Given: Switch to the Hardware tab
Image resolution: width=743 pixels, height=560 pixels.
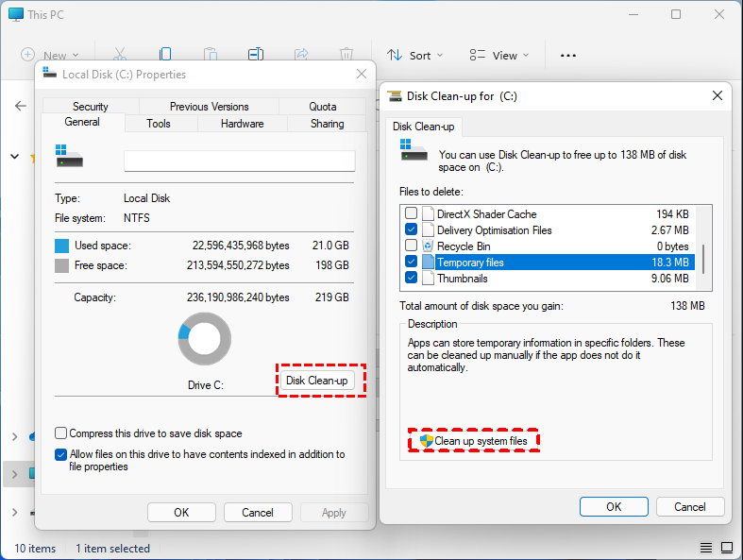Looking at the screenshot, I should (x=242, y=124).
